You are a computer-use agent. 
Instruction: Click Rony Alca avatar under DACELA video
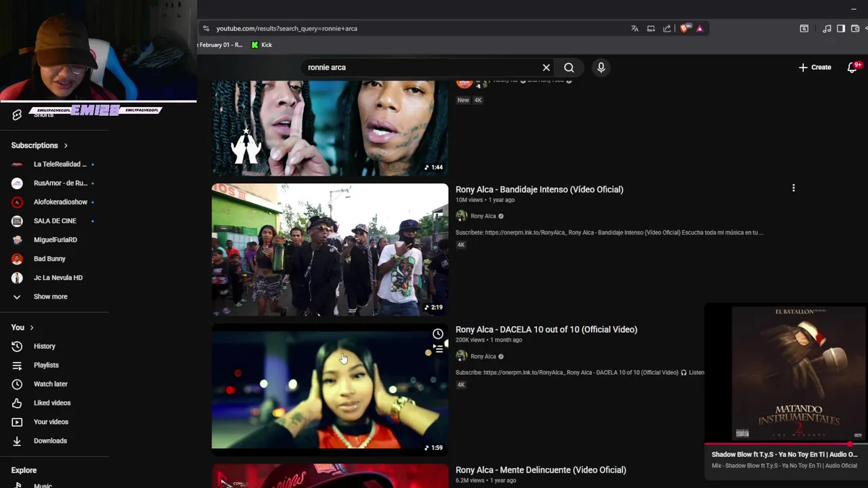pos(462,357)
